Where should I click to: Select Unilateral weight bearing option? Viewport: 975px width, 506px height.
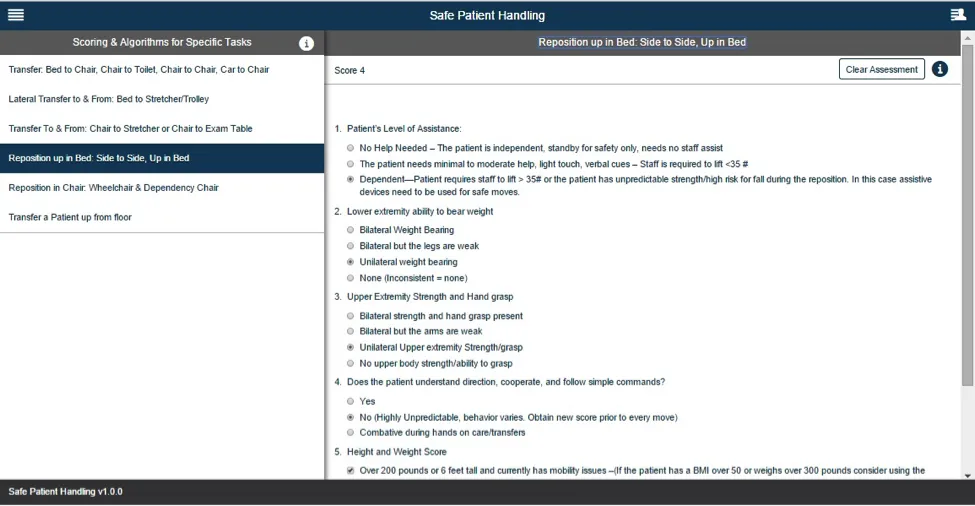coord(351,262)
